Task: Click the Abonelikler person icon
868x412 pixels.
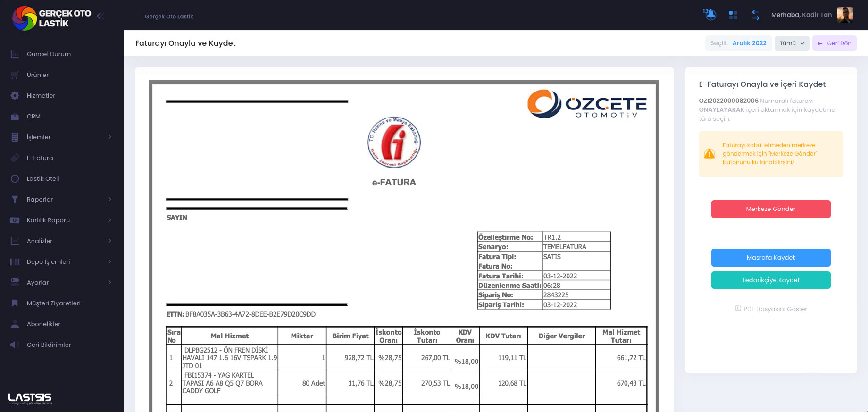Action: (15, 324)
